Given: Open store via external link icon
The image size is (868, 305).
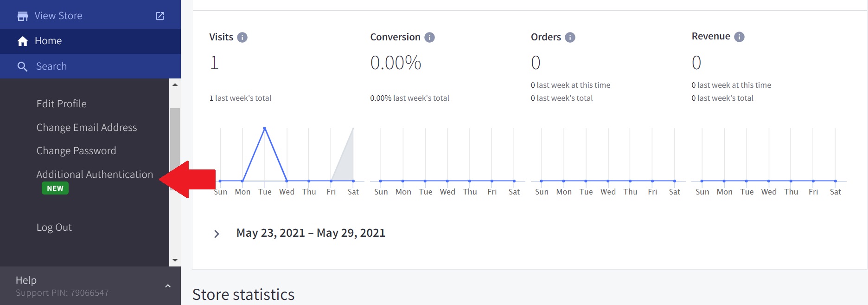Looking at the screenshot, I should [160, 16].
